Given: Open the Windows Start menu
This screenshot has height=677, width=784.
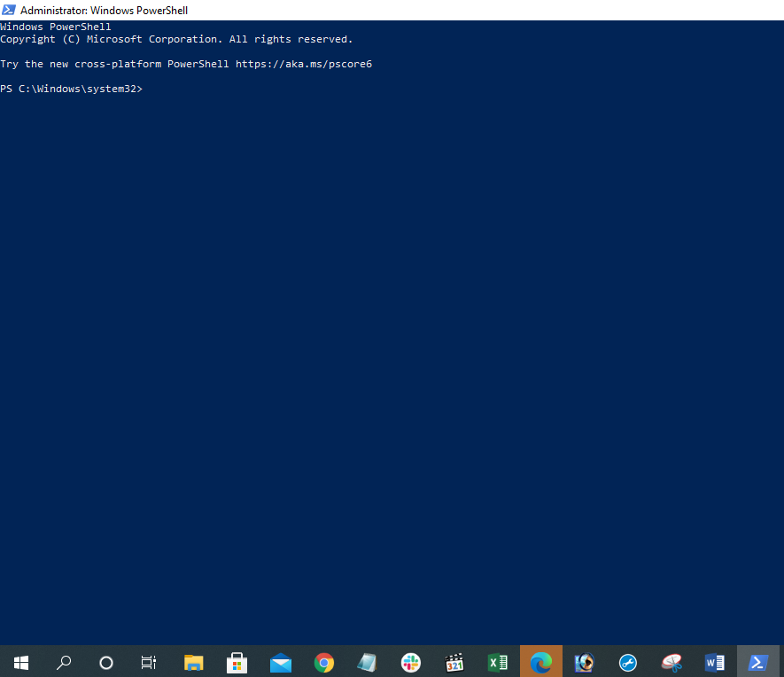Looking at the screenshot, I should coord(20,662).
